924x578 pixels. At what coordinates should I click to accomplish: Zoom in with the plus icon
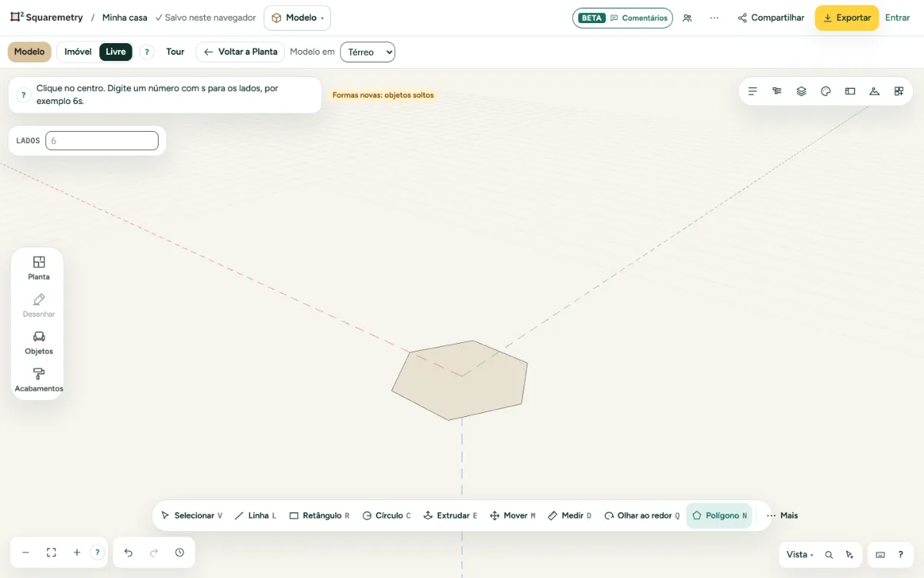click(77, 553)
